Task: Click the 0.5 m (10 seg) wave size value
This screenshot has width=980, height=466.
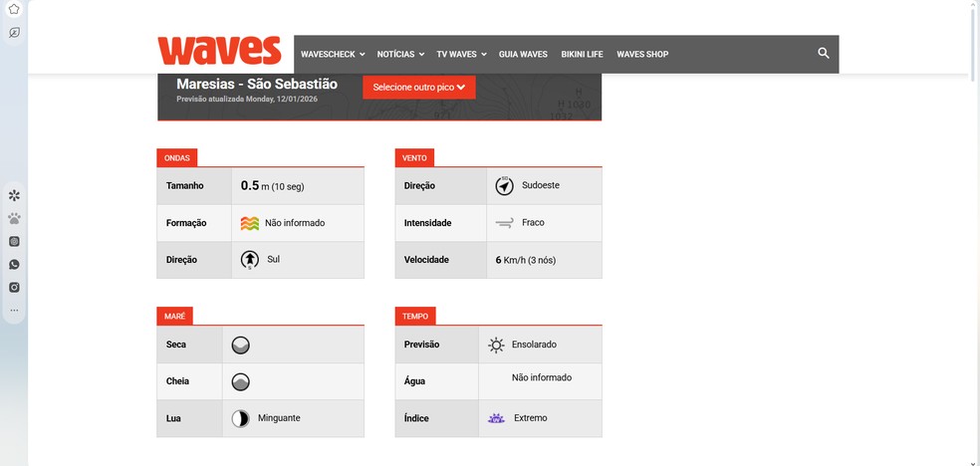Action: [273, 185]
